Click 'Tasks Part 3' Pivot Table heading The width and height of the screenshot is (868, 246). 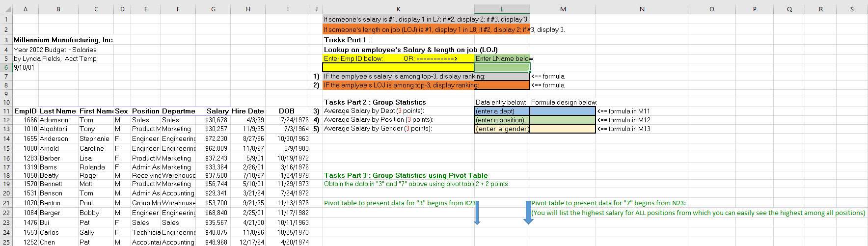(406, 175)
